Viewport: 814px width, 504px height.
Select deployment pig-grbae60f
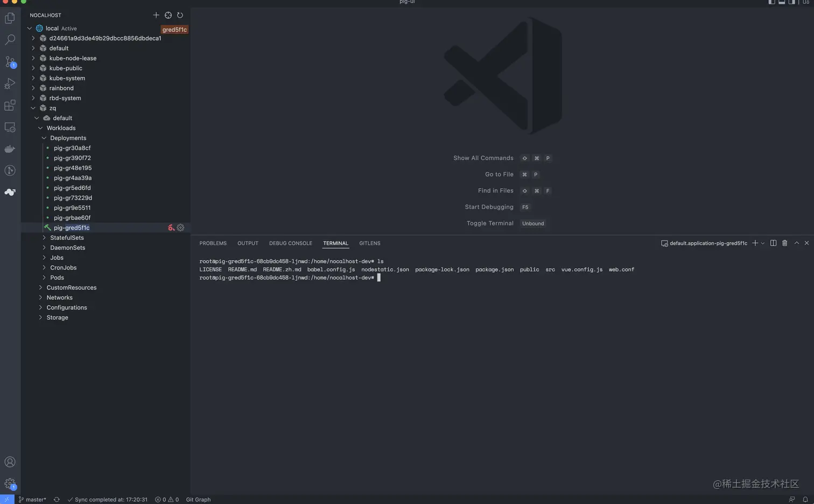[x=72, y=217]
